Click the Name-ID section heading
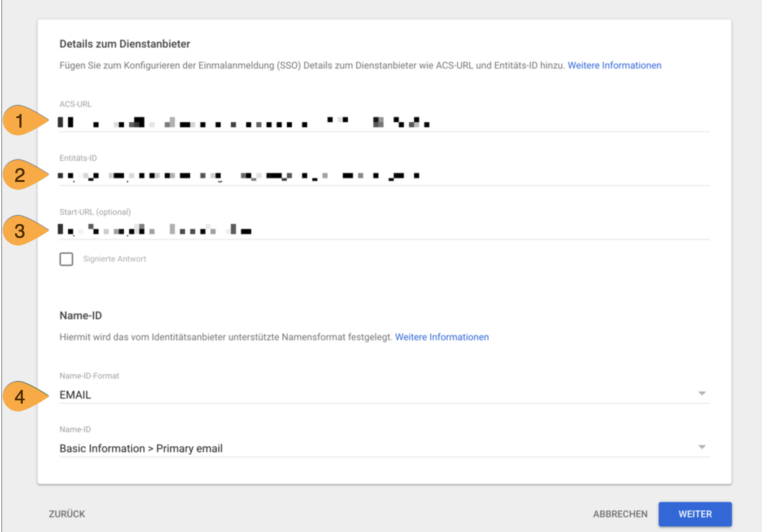 81,315
